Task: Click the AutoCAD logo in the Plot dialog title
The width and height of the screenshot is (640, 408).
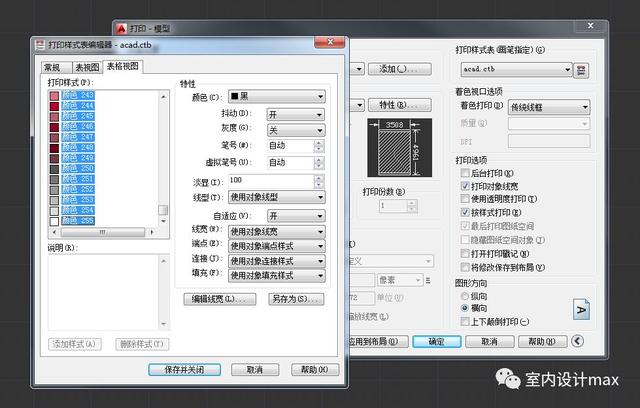Action: pyautogui.click(x=121, y=29)
